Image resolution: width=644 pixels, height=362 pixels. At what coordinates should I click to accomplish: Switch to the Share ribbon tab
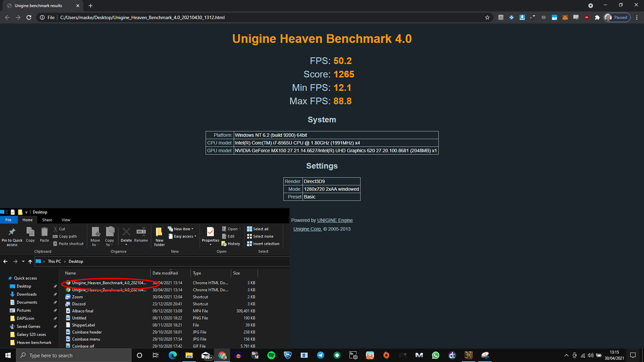(47, 219)
